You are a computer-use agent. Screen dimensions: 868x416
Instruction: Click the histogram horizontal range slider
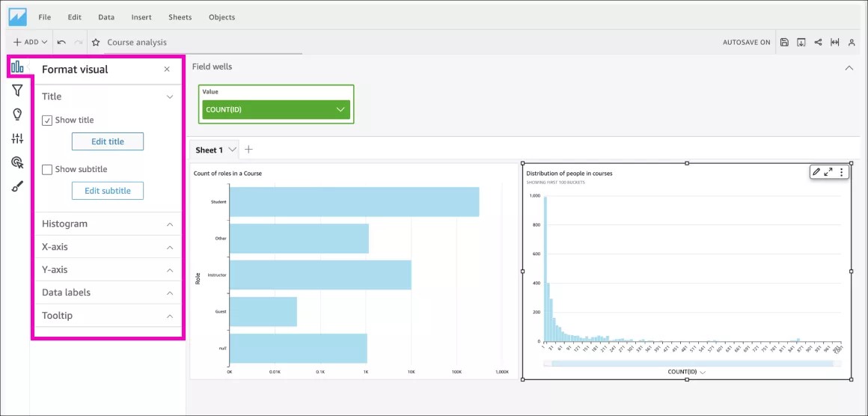click(x=687, y=364)
